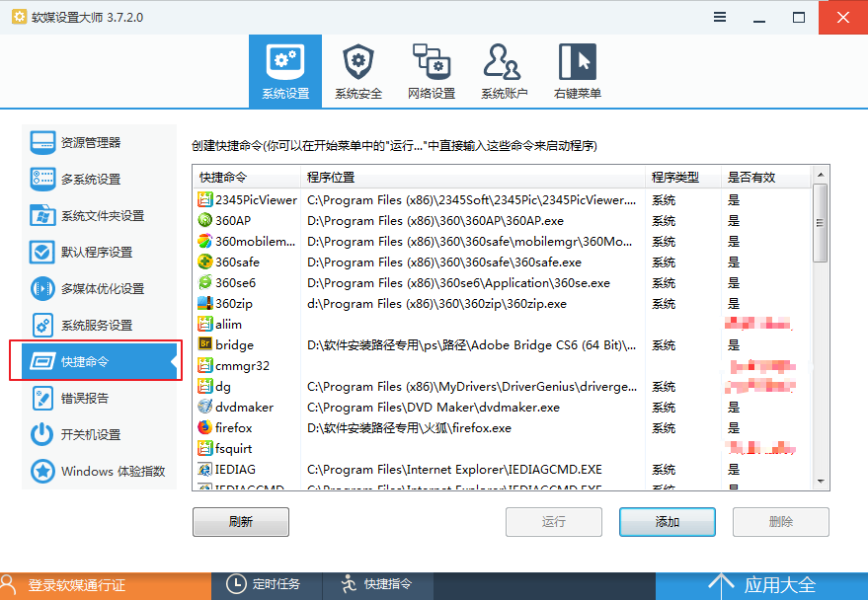
Task: Select 错误报告 label in sidebar
Action: coord(85,398)
